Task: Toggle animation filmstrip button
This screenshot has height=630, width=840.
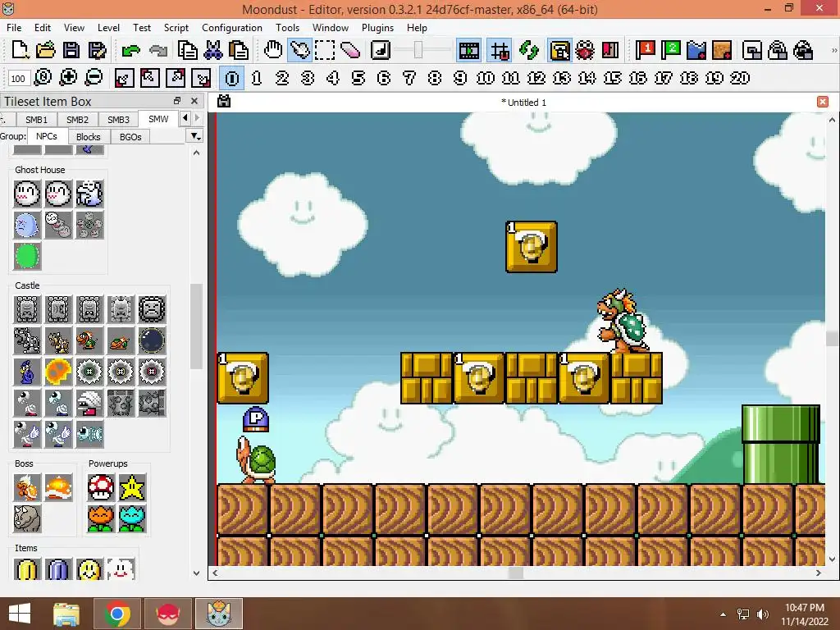Action: [x=468, y=50]
